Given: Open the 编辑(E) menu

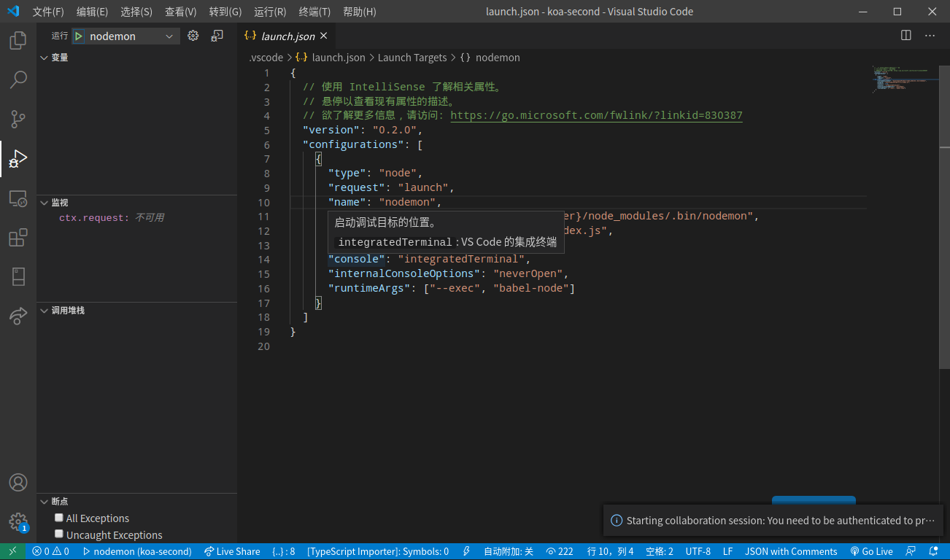Looking at the screenshot, I should click(x=92, y=12).
